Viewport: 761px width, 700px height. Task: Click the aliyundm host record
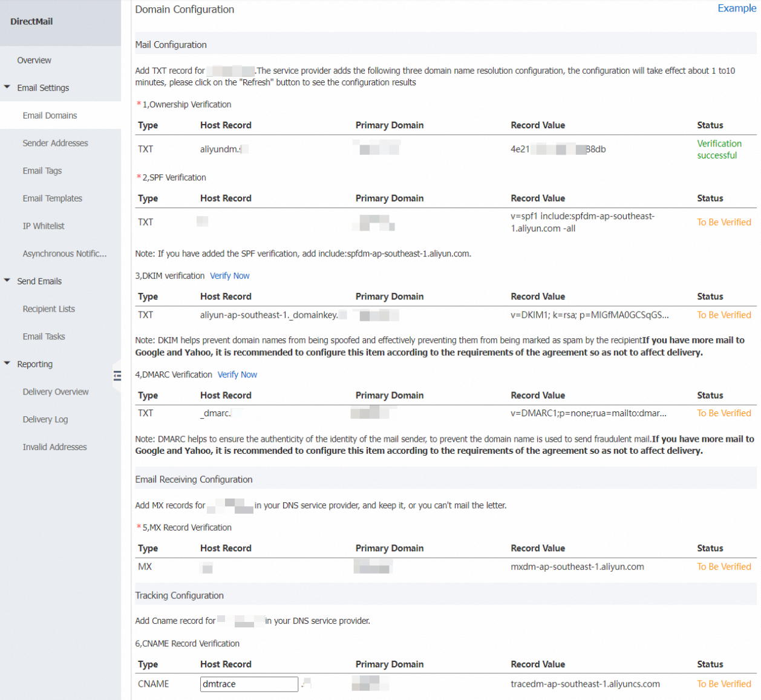click(x=220, y=149)
